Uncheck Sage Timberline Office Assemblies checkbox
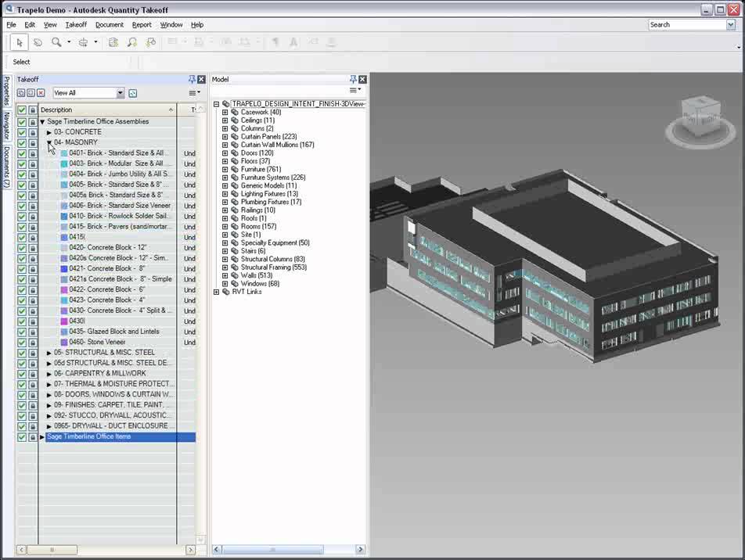The height and width of the screenshot is (560, 745). click(22, 122)
